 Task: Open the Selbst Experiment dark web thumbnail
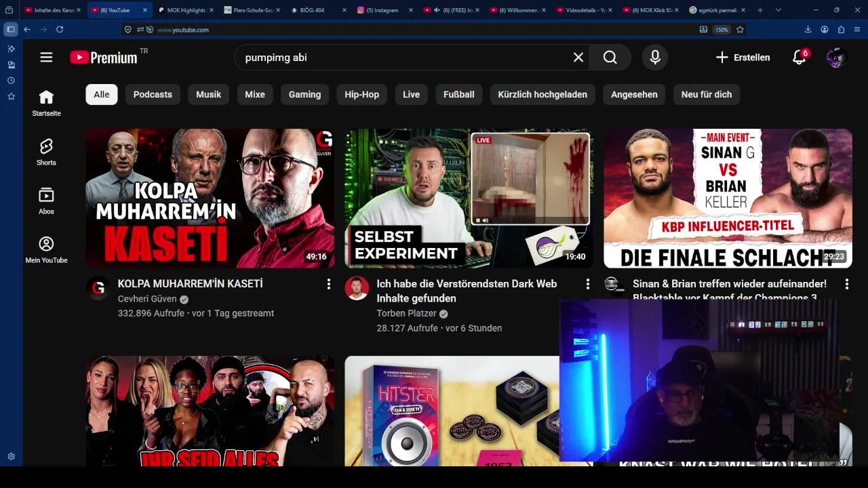pos(469,198)
